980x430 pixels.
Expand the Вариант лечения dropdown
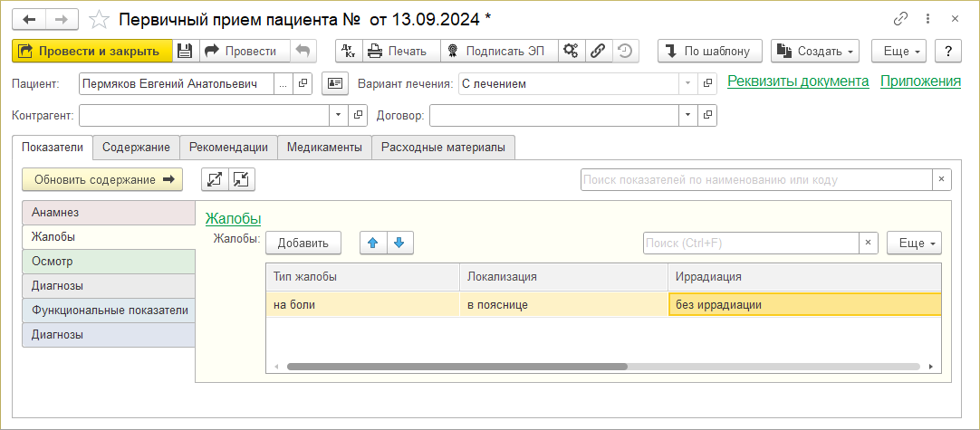point(687,84)
